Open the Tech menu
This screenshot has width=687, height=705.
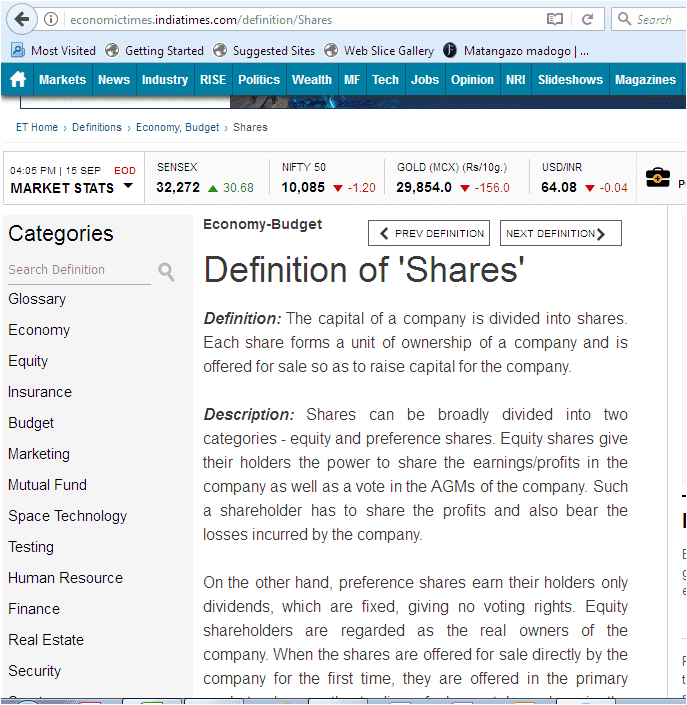(x=385, y=80)
